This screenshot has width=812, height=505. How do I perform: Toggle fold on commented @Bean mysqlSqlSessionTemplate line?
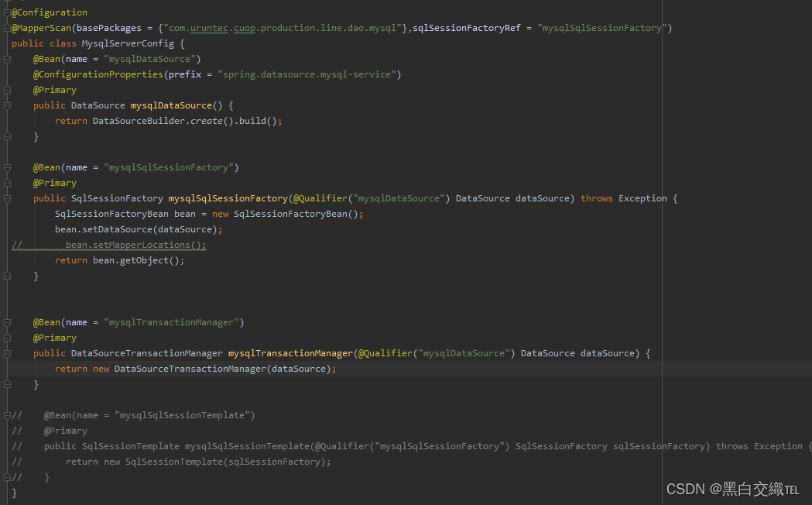pos(7,415)
